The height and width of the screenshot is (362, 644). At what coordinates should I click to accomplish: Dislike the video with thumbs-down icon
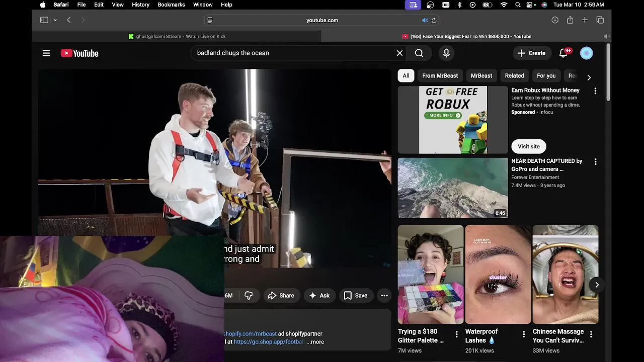coord(249,296)
